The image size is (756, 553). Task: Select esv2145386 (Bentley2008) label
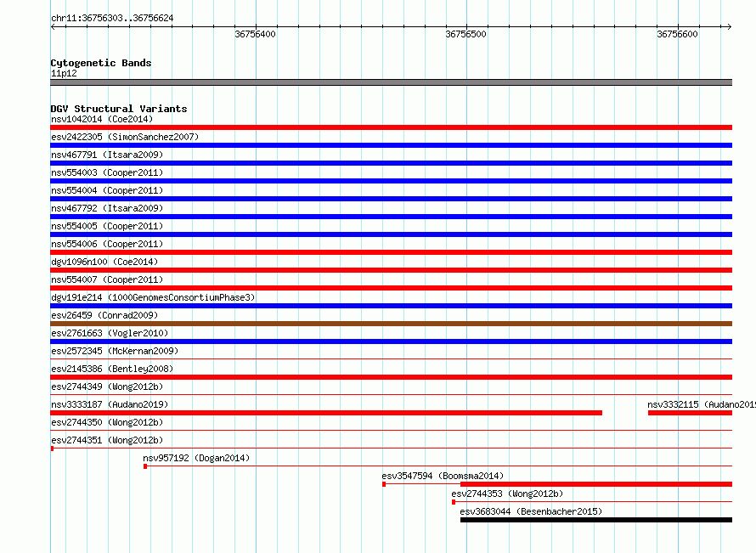click(112, 369)
